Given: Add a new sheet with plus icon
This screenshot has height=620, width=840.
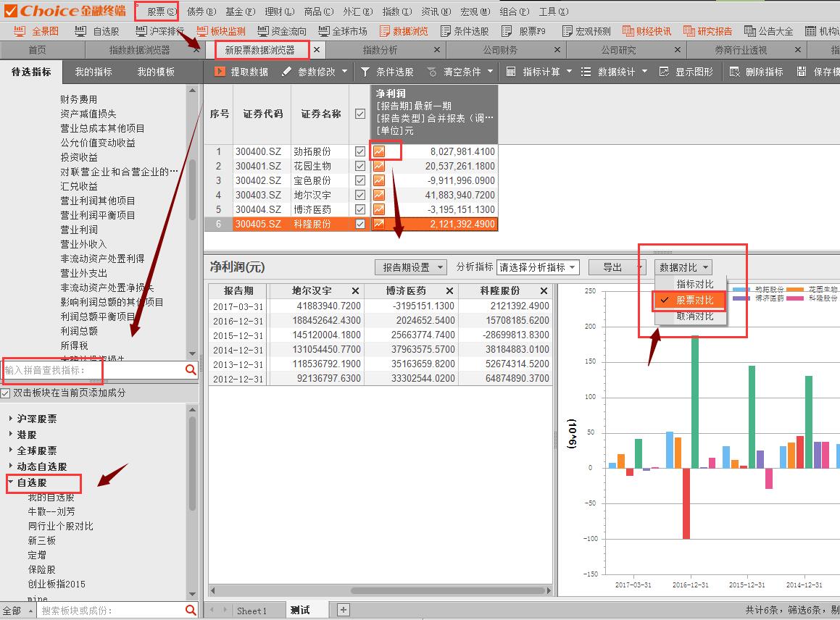Looking at the screenshot, I should pyautogui.click(x=344, y=610).
